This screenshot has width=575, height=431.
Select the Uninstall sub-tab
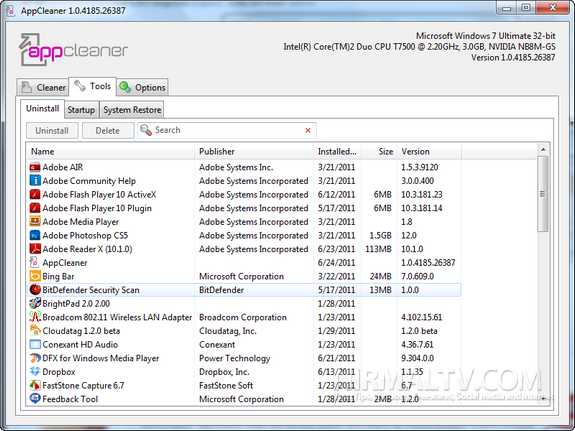coord(43,109)
